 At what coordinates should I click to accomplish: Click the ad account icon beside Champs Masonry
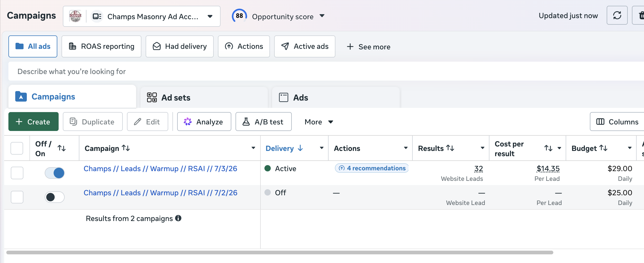click(x=97, y=16)
